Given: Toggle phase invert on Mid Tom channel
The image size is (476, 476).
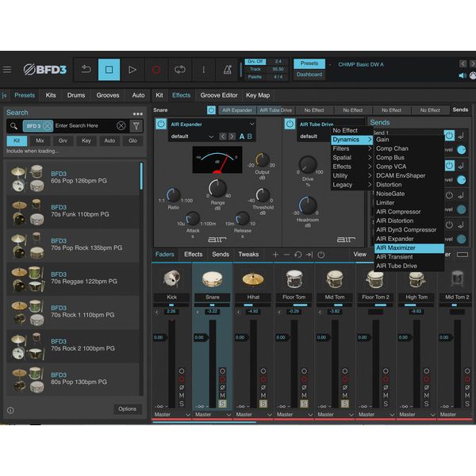Looking at the screenshot, I should coord(345,387).
